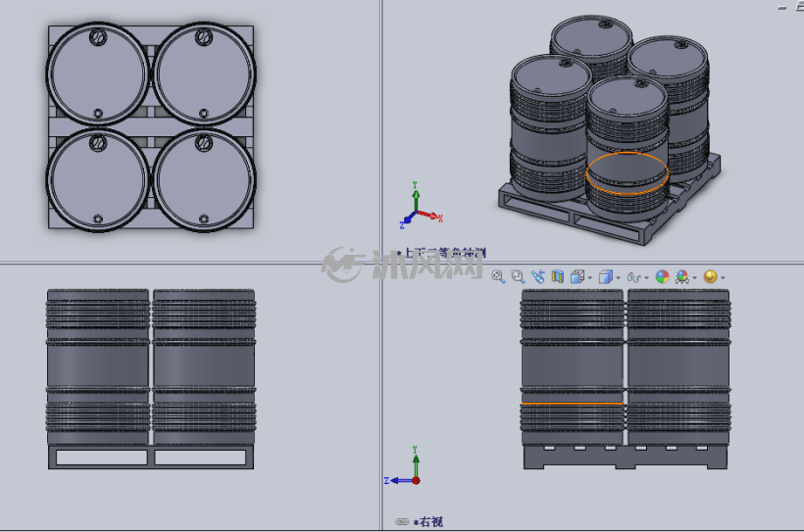
Task: Activate the Zoom to Area tool
Action: click(518, 276)
